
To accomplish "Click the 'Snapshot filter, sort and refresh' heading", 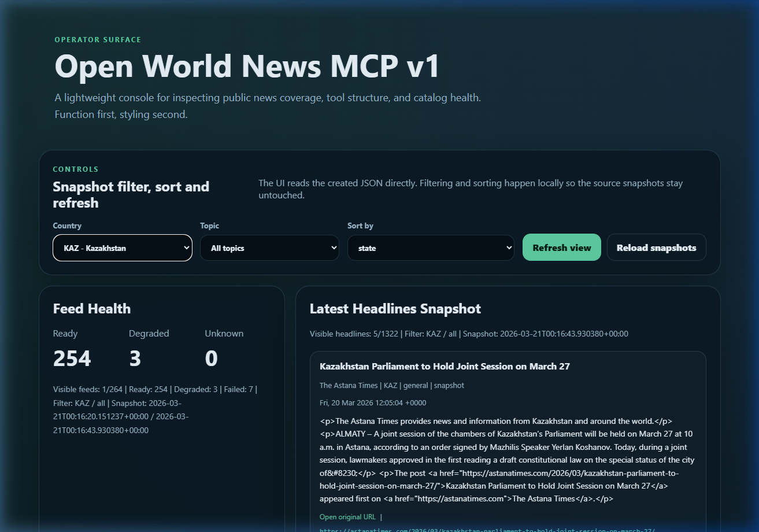I will point(131,195).
